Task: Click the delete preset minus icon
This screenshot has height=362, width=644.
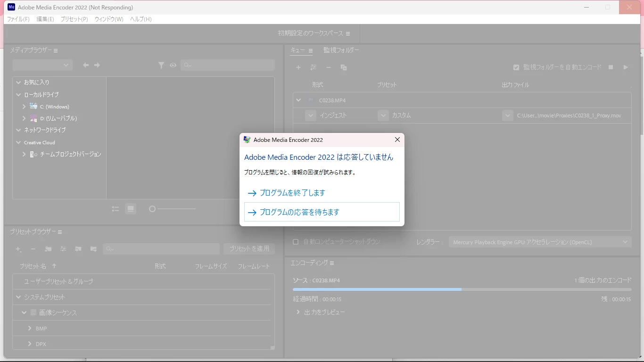Action: coord(33,249)
